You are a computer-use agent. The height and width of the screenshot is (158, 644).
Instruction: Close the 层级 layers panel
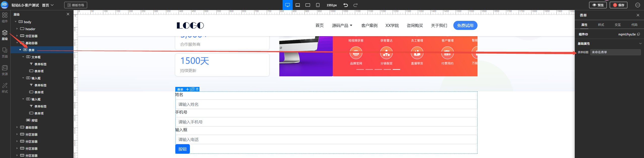click(68, 14)
